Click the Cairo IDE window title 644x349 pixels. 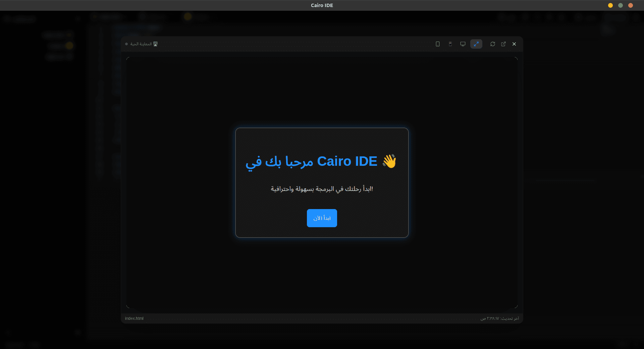[322, 5]
